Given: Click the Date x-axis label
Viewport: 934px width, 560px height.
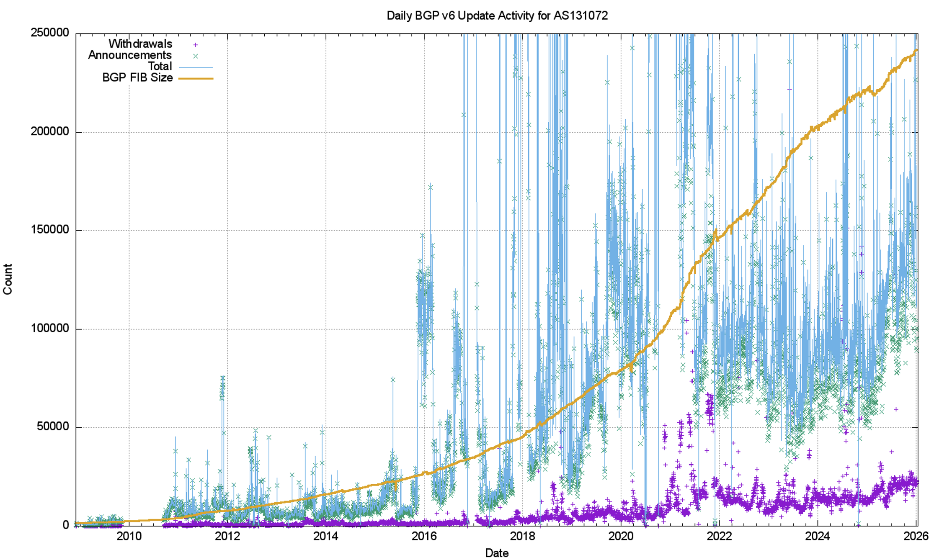Looking at the screenshot, I should [x=497, y=553].
